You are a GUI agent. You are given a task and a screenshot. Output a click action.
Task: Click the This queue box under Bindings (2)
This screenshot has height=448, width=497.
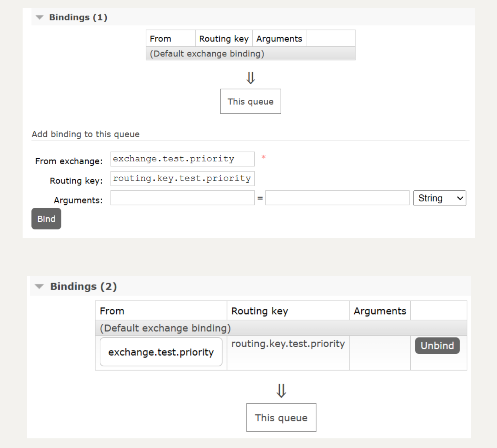point(281,418)
